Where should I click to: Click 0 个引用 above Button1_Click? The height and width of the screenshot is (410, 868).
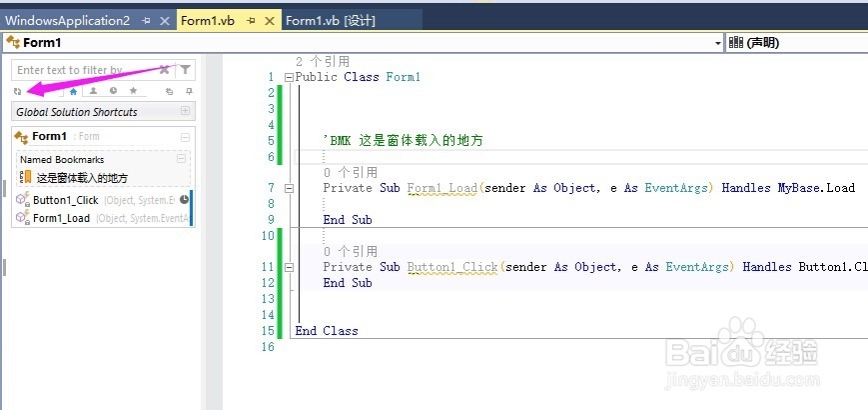click(x=351, y=251)
